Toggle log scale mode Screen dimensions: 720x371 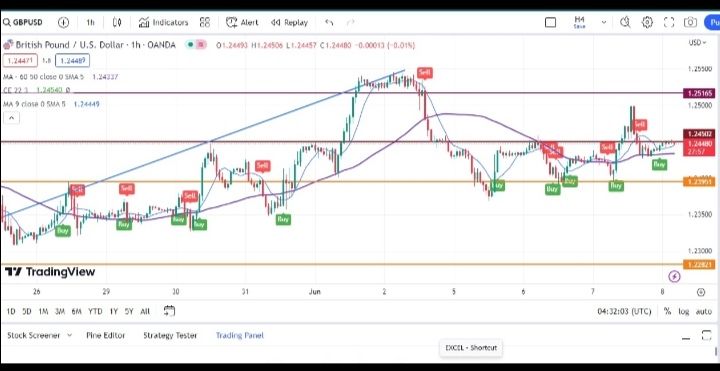pos(684,311)
